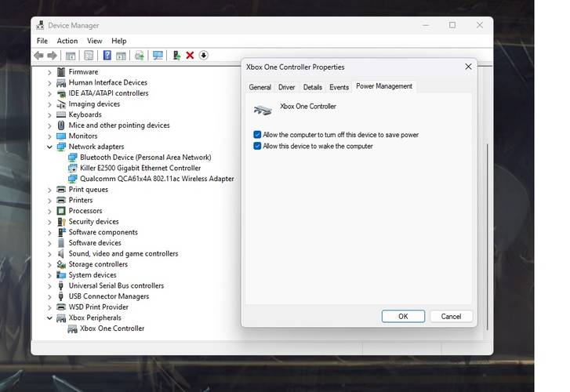Open the Help menu
Screen dimensions: 570x392
119,41
